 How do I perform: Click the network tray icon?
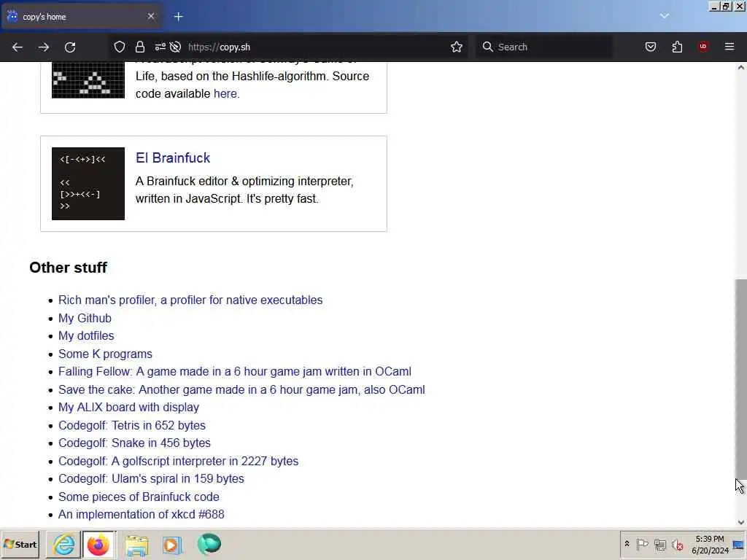[x=659, y=544]
